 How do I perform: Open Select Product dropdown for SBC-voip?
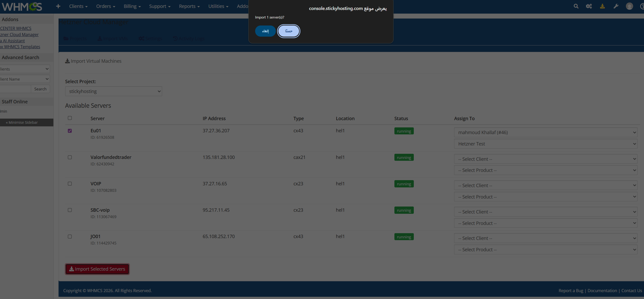546,223
